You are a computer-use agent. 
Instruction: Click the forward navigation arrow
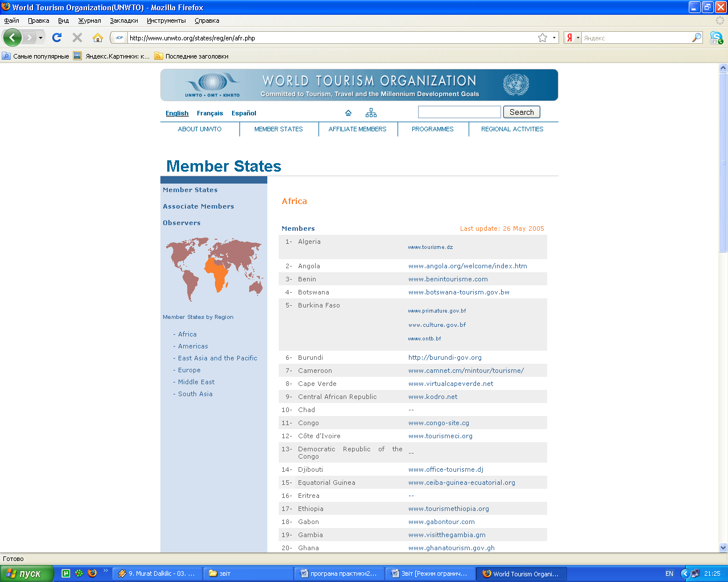point(29,38)
